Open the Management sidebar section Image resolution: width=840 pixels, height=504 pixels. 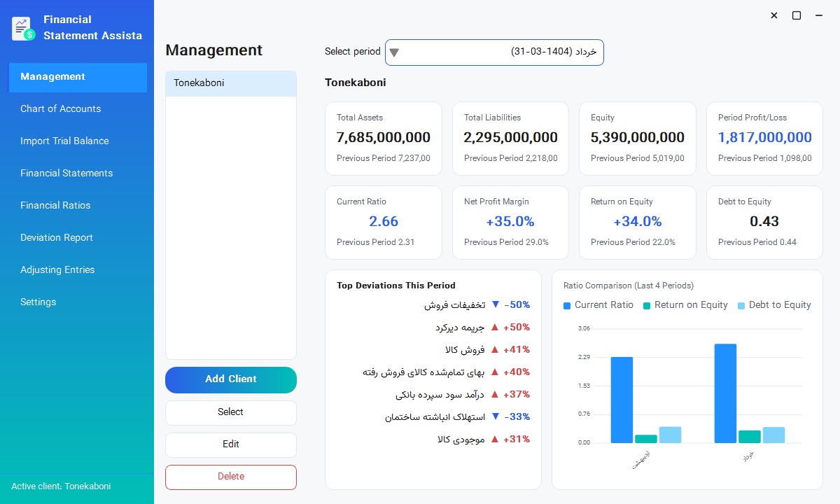click(78, 77)
